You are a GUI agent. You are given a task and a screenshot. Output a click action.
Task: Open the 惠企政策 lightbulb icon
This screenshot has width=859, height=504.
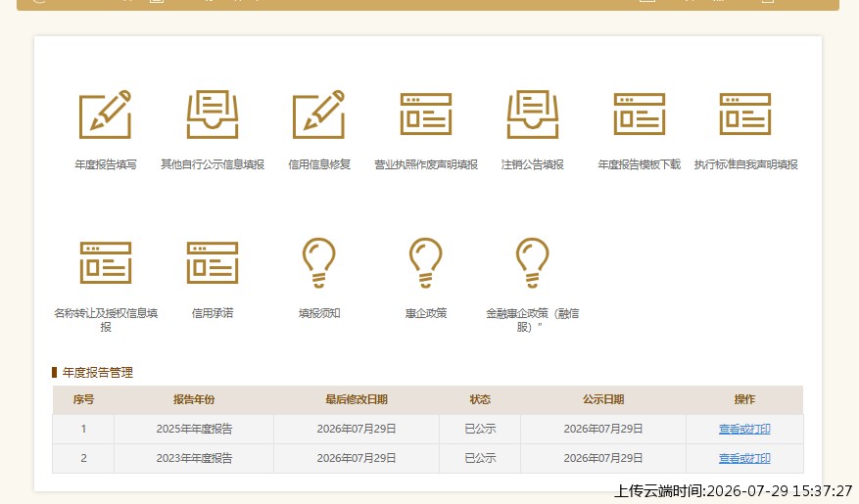pyautogui.click(x=426, y=262)
